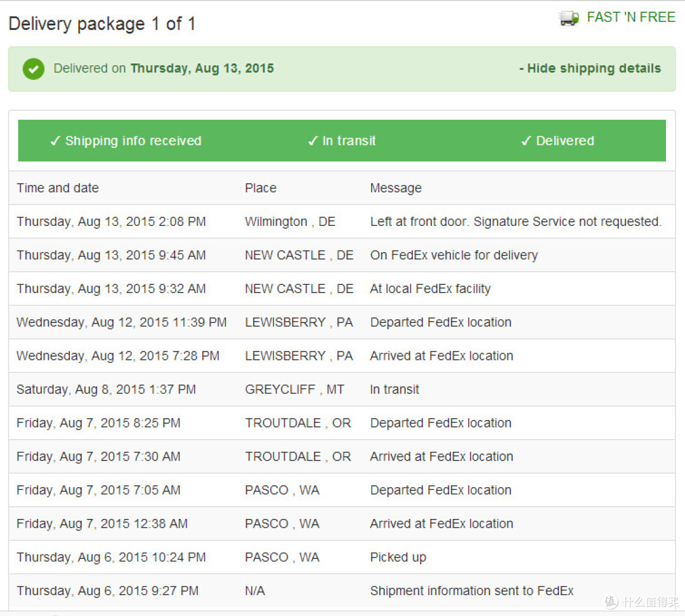Select the In transit progress step
This screenshot has width=685, height=616.
click(342, 141)
